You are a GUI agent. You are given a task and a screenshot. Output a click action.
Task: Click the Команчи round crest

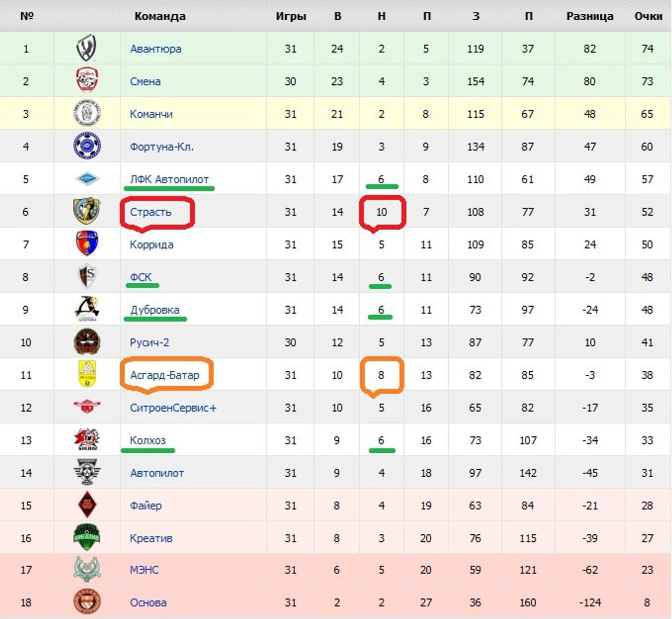tap(87, 113)
